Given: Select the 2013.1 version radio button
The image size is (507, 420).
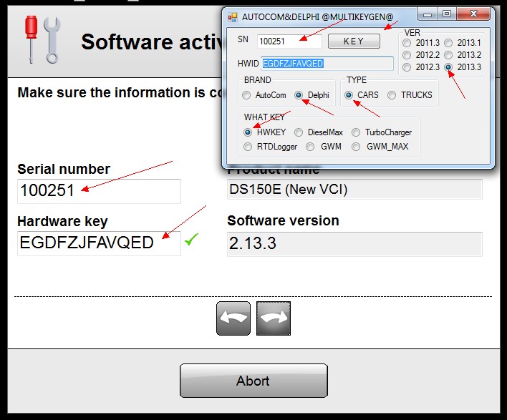Looking at the screenshot, I should click(x=448, y=43).
